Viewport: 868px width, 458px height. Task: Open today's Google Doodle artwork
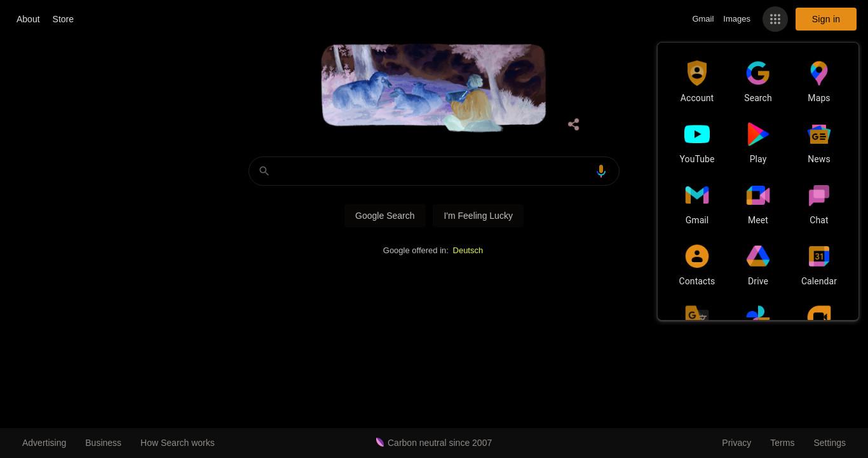point(433,87)
